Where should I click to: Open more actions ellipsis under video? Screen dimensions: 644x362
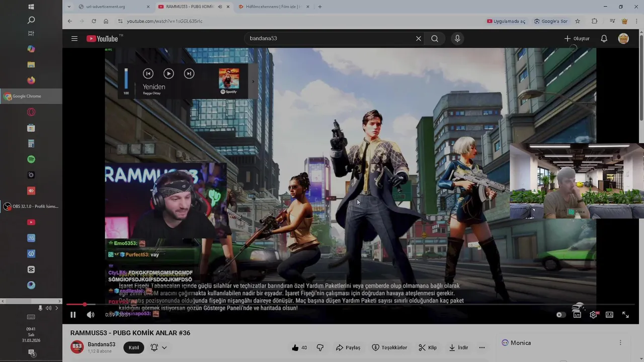[x=482, y=347]
